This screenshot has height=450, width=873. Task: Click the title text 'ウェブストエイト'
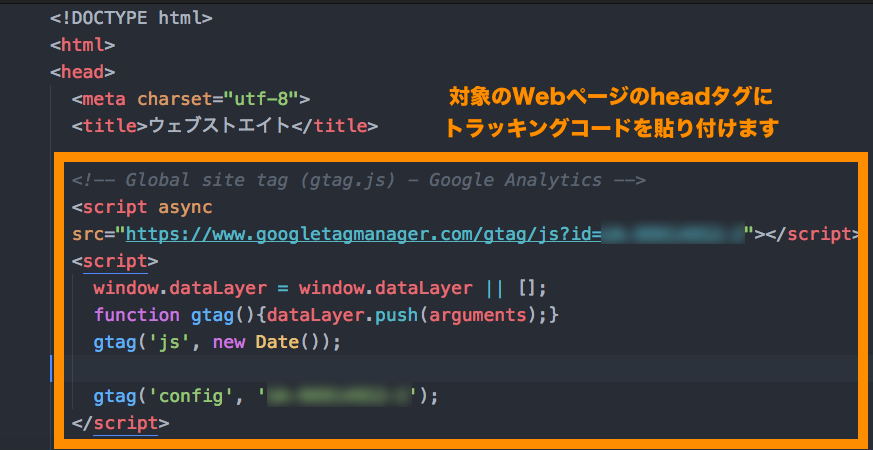click(220, 126)
